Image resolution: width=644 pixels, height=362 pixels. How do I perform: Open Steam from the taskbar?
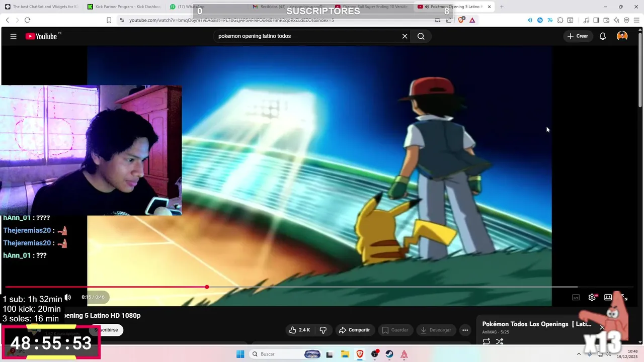pos(389,354)
